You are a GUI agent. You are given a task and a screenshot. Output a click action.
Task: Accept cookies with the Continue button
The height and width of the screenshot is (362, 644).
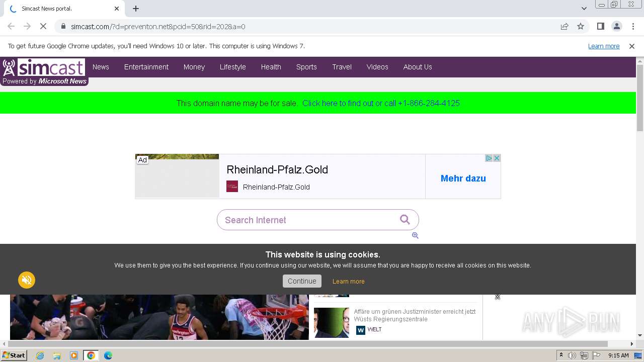coord(302,281)
